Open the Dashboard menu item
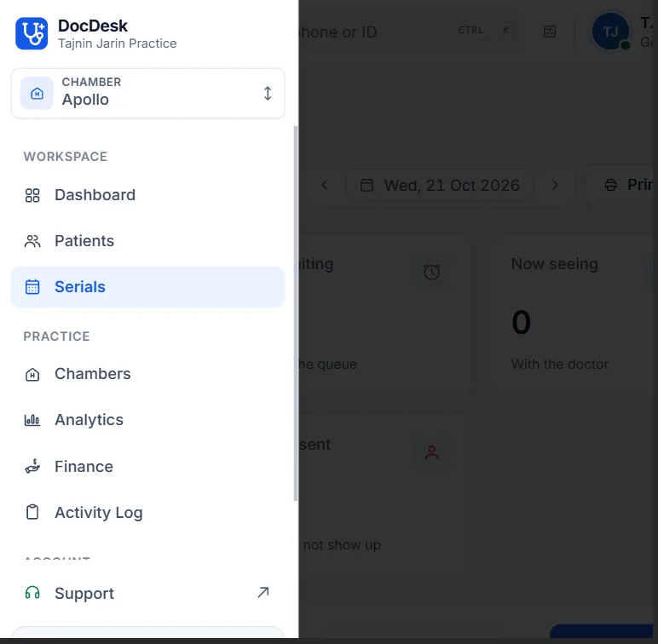 147,195
